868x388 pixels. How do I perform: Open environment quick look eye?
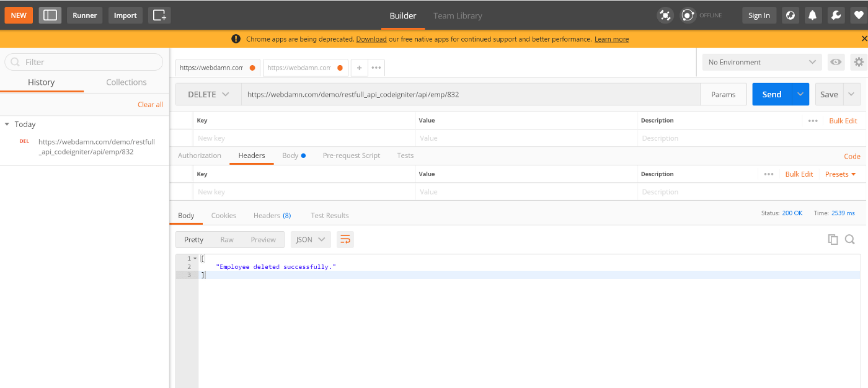coord(836,62)
